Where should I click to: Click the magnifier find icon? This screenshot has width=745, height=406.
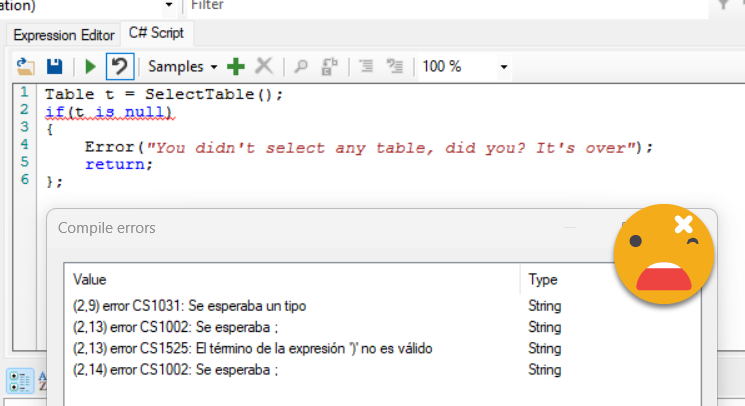(300, 67)
